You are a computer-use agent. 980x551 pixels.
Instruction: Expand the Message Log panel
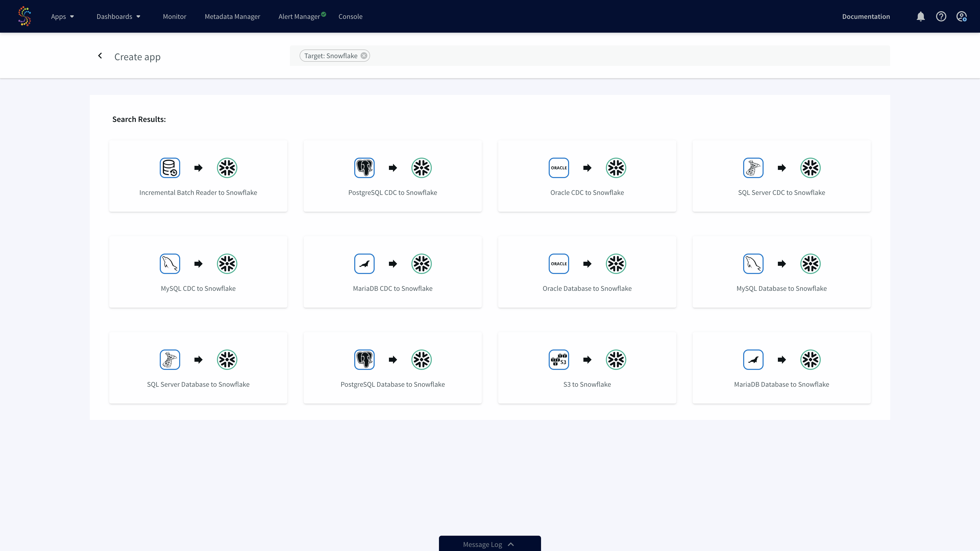(x=490, y=544)
